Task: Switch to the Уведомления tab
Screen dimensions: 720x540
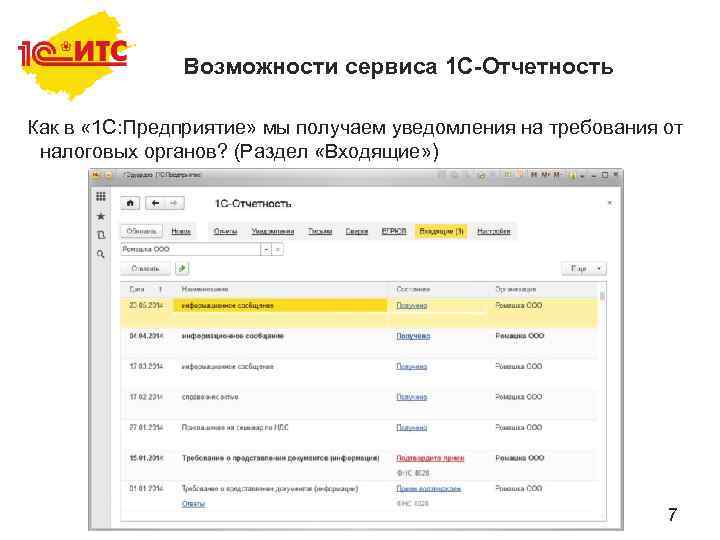Action: point(273,231)
